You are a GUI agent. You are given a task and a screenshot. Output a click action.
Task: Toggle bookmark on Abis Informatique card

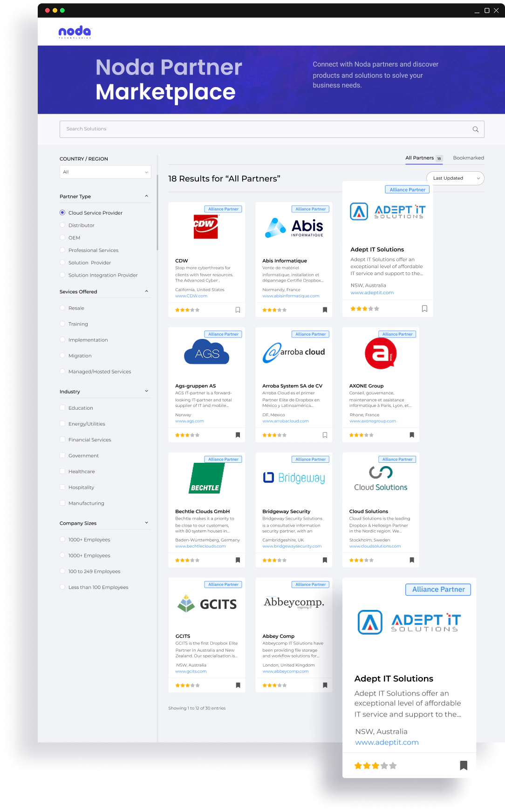325,310
